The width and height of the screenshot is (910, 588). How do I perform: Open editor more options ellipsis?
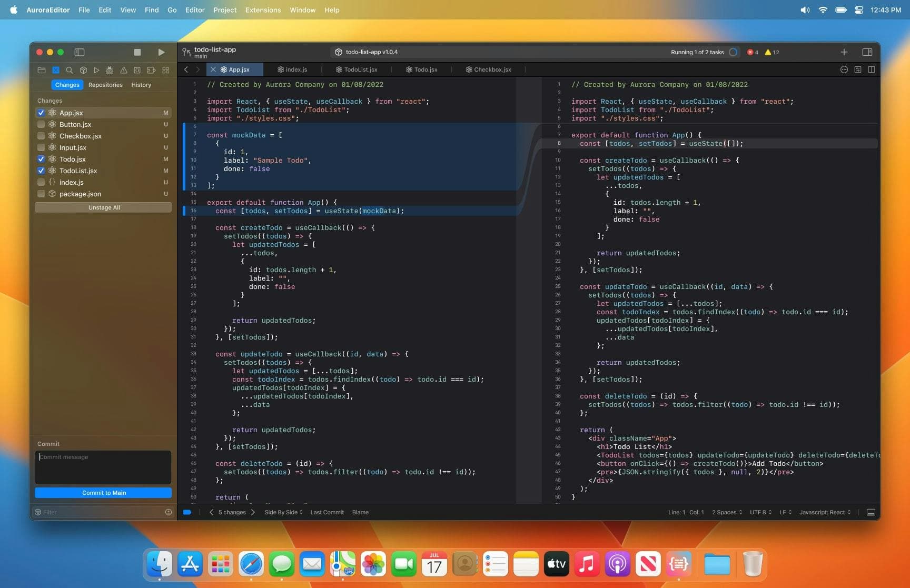844,69
